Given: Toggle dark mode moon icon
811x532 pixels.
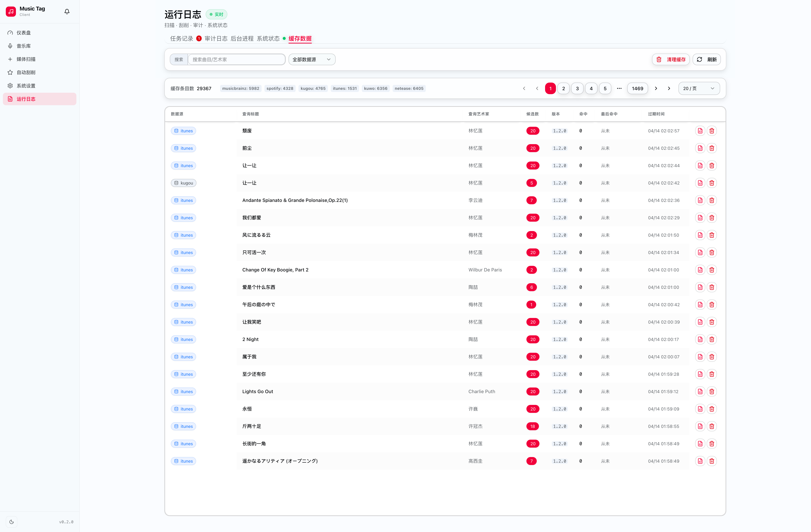Looking at the screenshot, I should 12,522.
